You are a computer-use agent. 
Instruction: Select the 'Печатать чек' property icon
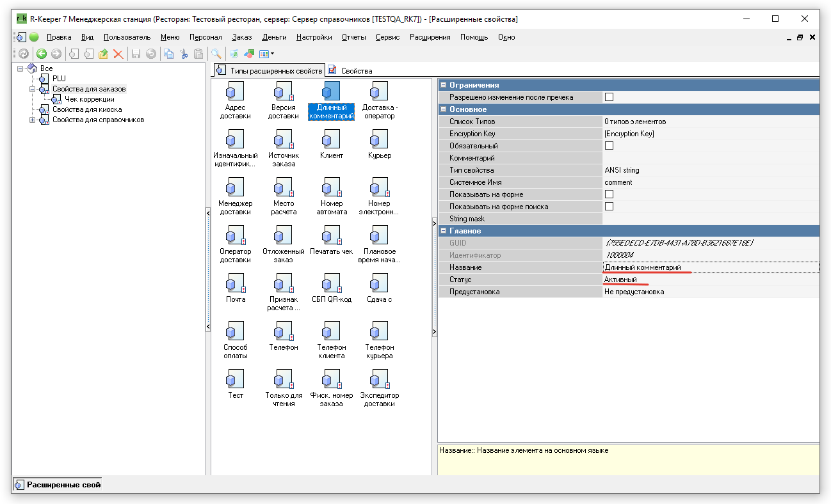coord(331,235)
